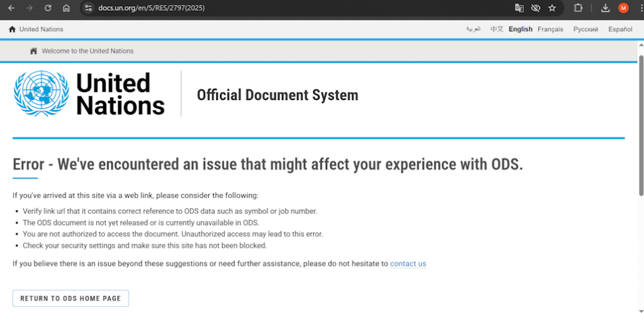This screenshot has width=644, height=313.
Task: Open the downloads icon
Action: tap(605, 8)
